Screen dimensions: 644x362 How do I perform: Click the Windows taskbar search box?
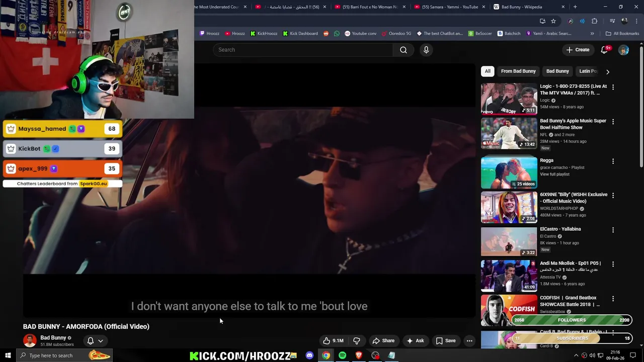click(64, 355)
